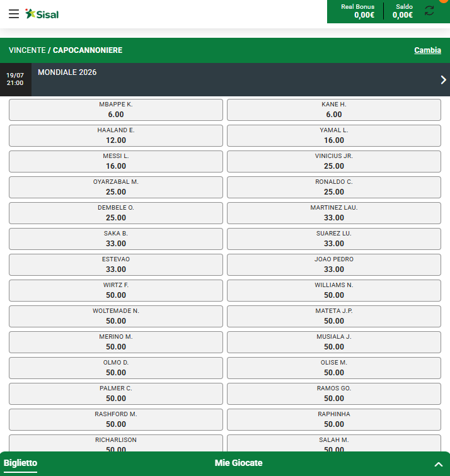450x476 pixels.
Task: Select Vinicius Jr. at 25.00
Action: pyautogui.click(x=334, y=161)
